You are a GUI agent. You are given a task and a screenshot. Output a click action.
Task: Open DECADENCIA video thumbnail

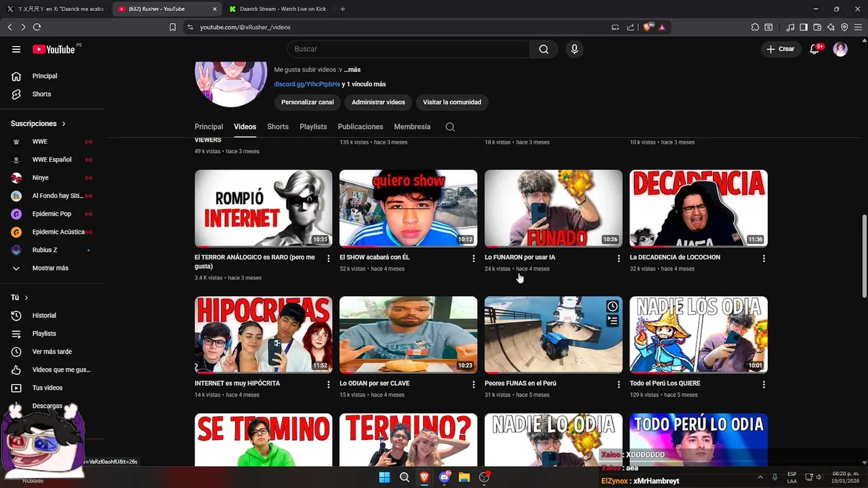tap(699, 208)
